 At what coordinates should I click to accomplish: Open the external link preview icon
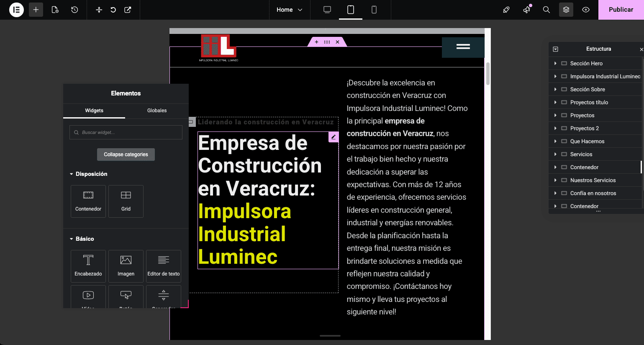click(128, 10)
